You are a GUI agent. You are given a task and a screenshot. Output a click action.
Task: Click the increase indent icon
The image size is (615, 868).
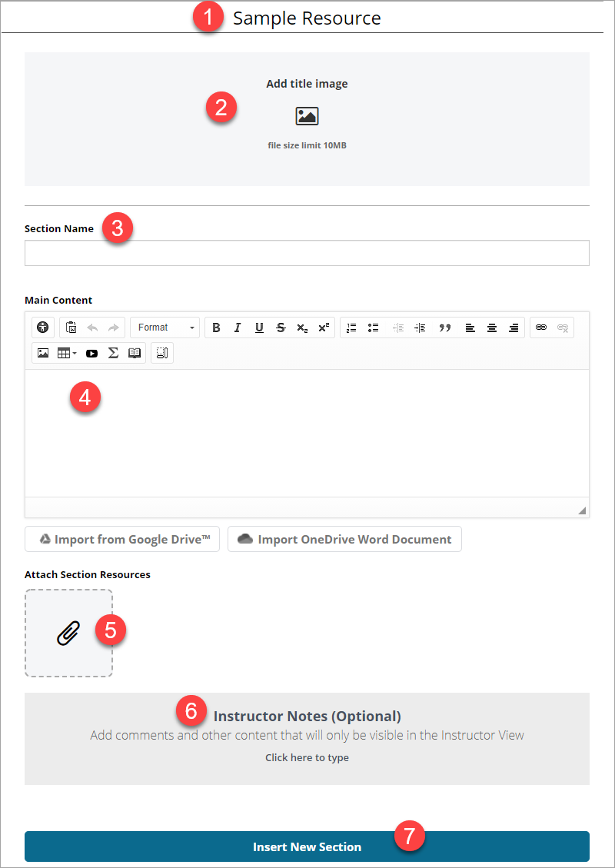(421, 328)
